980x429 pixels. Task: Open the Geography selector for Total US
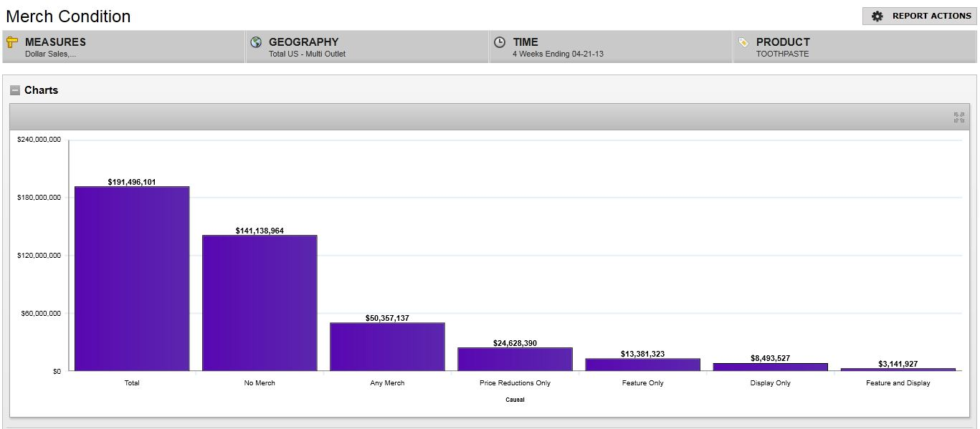(367, 47)
